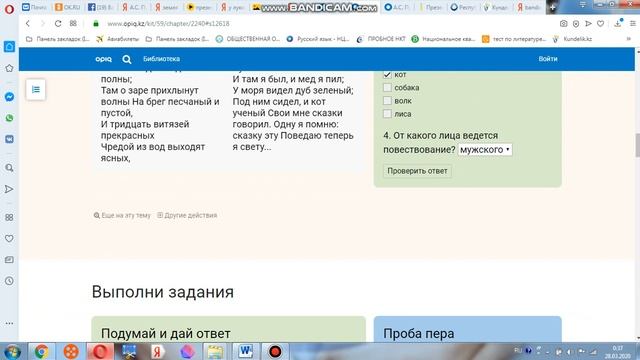This screenshot has width=640, height=360.
Task: Open the WhatsApp sidebar icon
Action: click(x=9, y=118)
